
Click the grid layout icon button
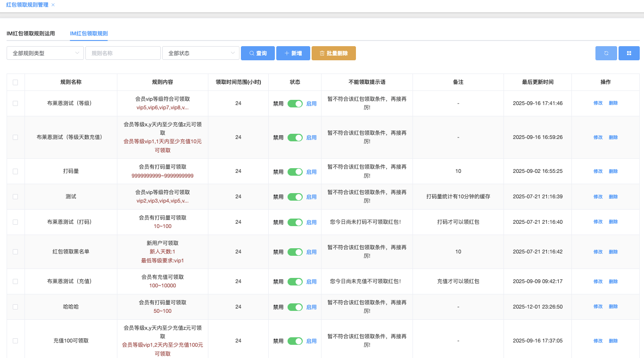[x=629, y=53]
